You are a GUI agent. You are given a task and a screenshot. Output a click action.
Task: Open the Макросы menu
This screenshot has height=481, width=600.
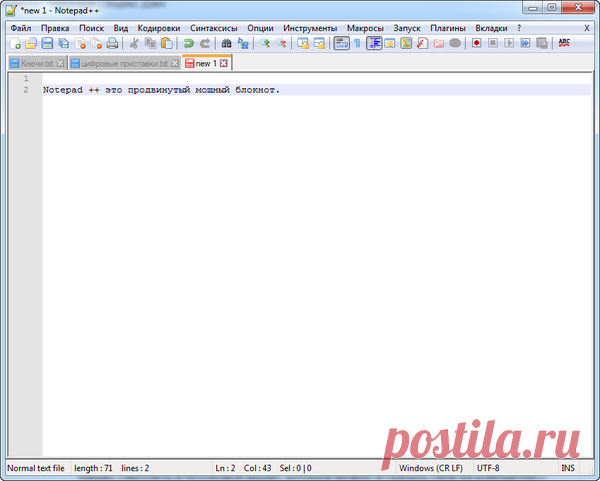tap(365, 28)
